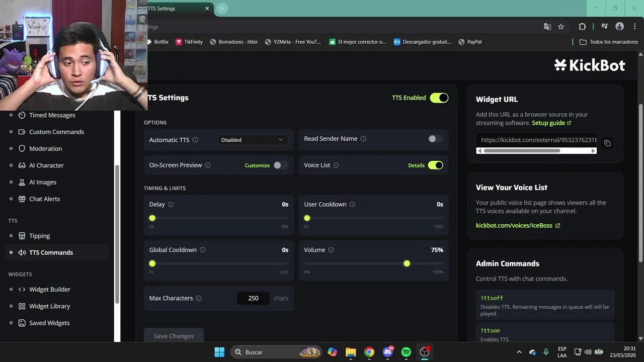644x362 pixels.
Task: Open the Chrome three-dot menu
Action: coord(633,27)
